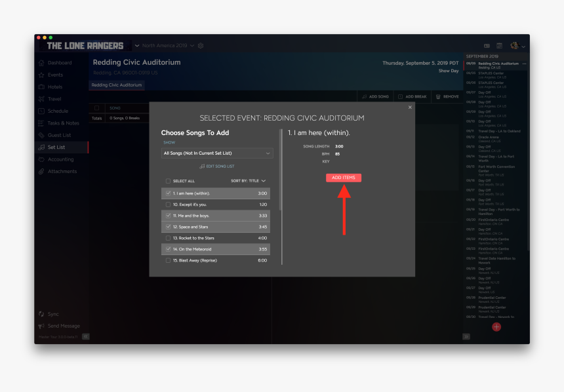Select FirstOntario Centre on 09/20
Screen dimensions: 564x392
click(496, 222)
